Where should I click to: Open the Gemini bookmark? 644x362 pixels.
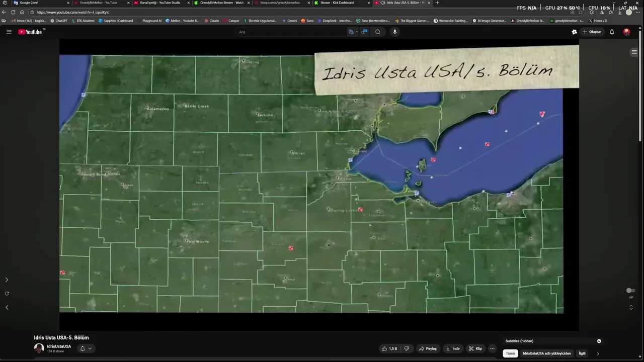click(x=290, y=21)
